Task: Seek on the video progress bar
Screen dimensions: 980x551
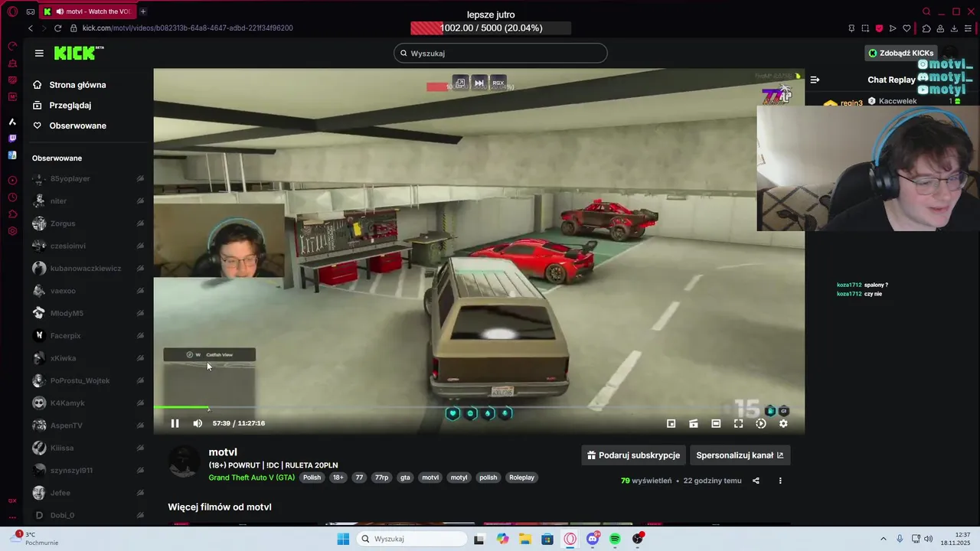Action: tap(479, 408)
